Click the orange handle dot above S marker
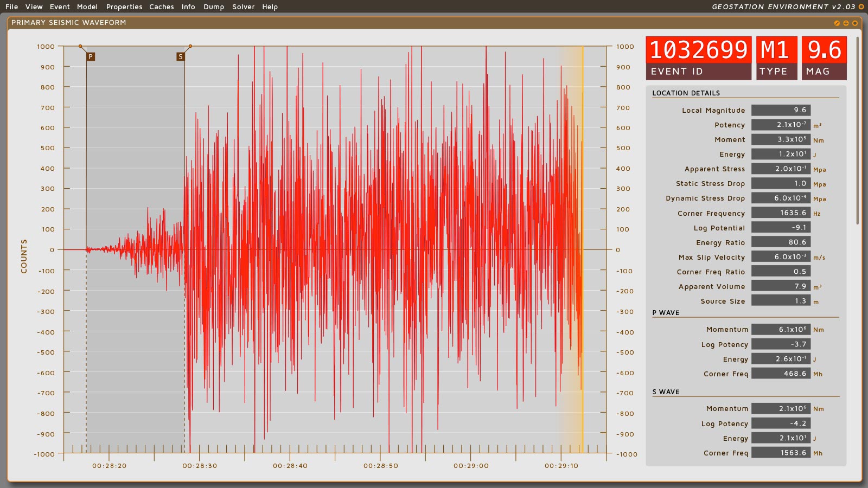The image size is (868, 488). click(190, 46)
